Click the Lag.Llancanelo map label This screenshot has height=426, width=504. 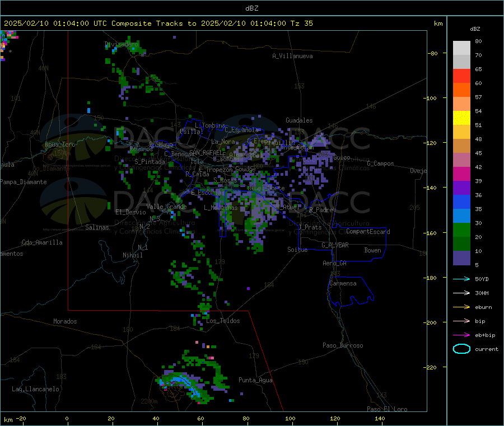pos(36,389)
